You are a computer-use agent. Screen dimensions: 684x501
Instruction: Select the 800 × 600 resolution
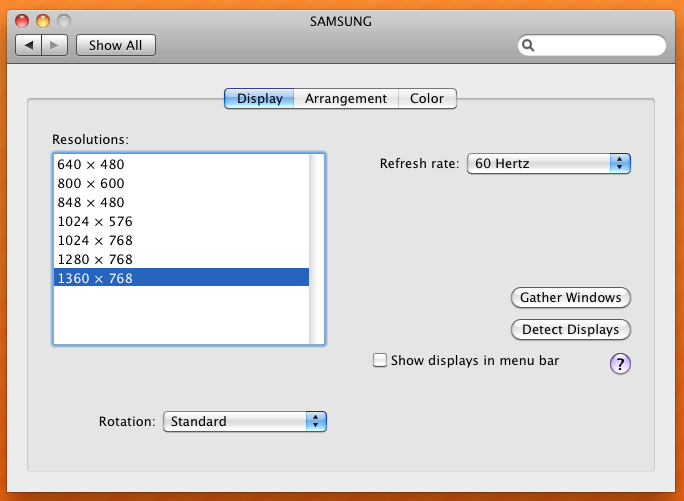coord(181,183)
